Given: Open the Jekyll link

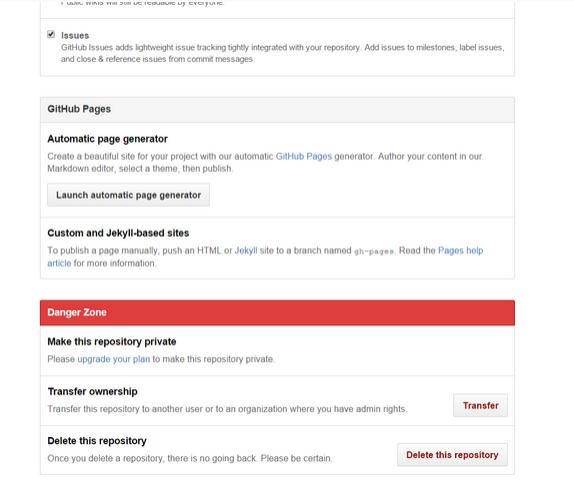Looking at the screenshot, I should [x=246, y=250].
